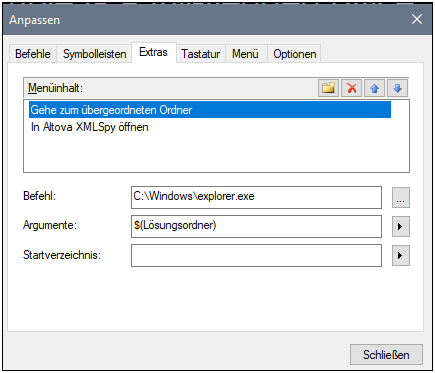Select the Extras tab

153,52
